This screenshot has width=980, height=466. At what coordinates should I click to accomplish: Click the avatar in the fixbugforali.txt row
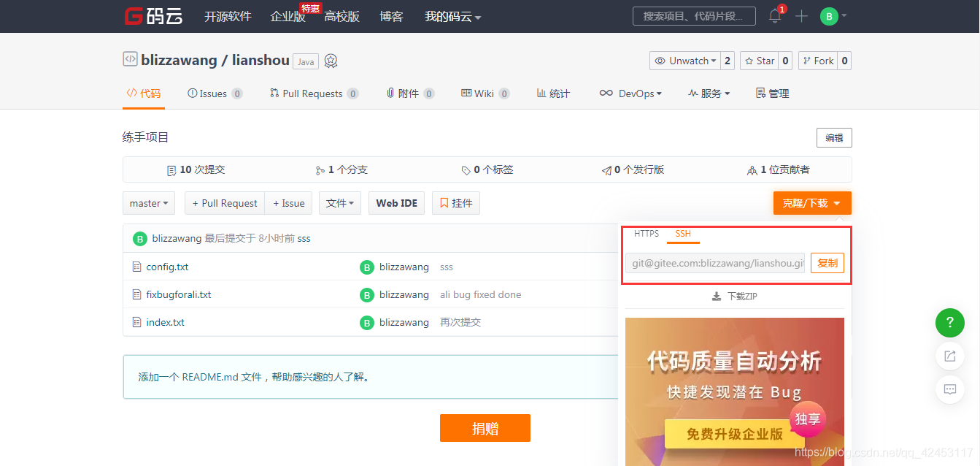(x=367, y=295)
